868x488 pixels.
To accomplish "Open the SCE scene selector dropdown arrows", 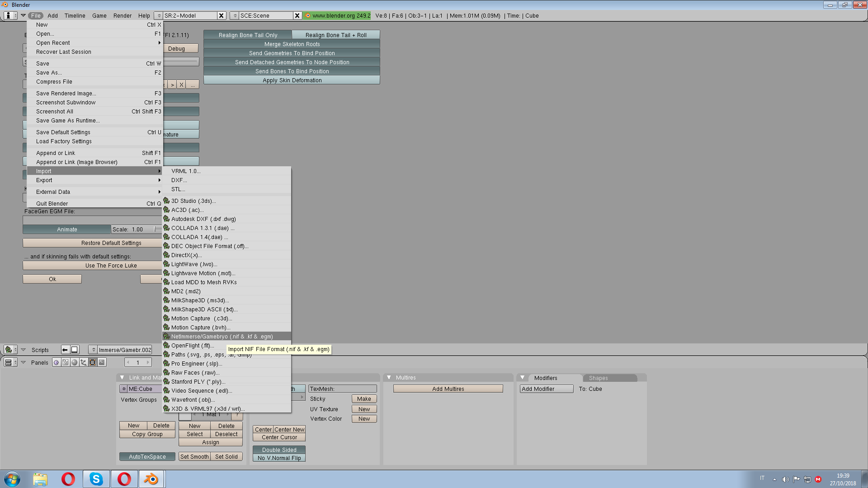I will click(x=235, y=15).
